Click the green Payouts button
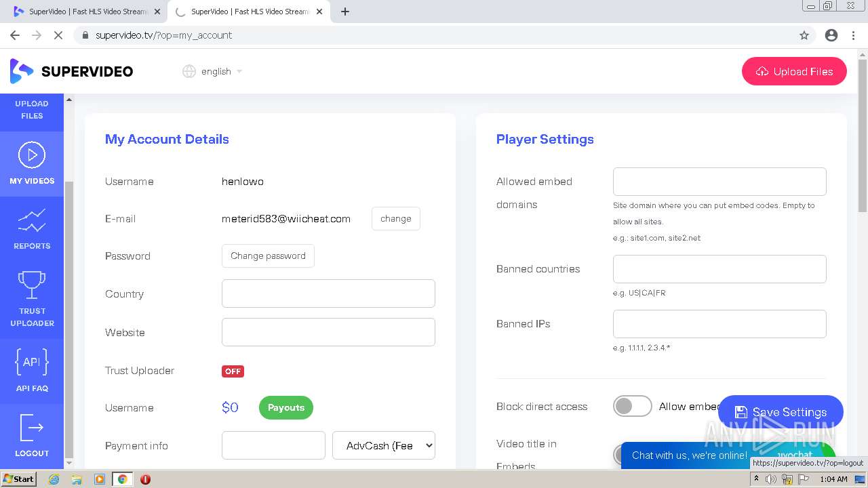Image resolution: width=868 pixels, height=488 pixels. (x=286, y=407)
